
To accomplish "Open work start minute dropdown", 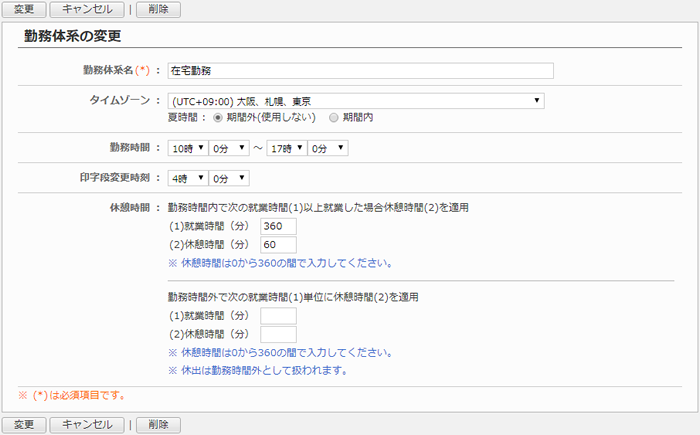I will [228, 148].
